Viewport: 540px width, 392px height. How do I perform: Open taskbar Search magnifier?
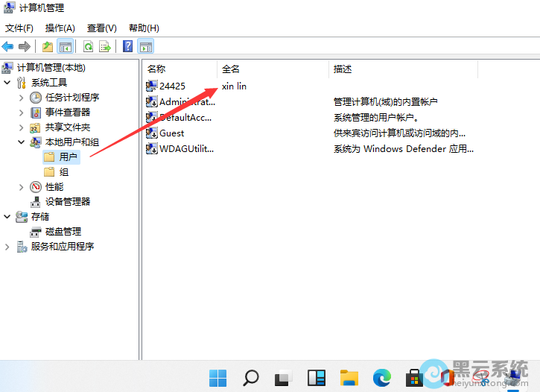[251, 378]
